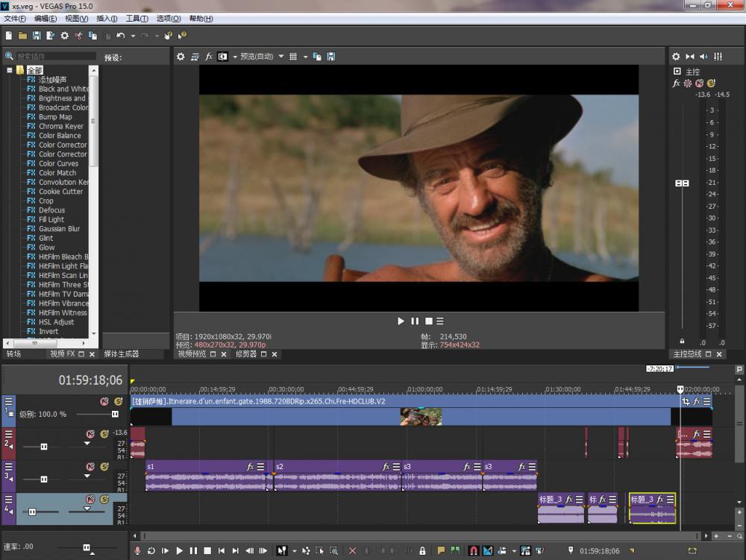Open the master bus FX button
This screenshot has width=746, height=560.
tap(676, 84)
